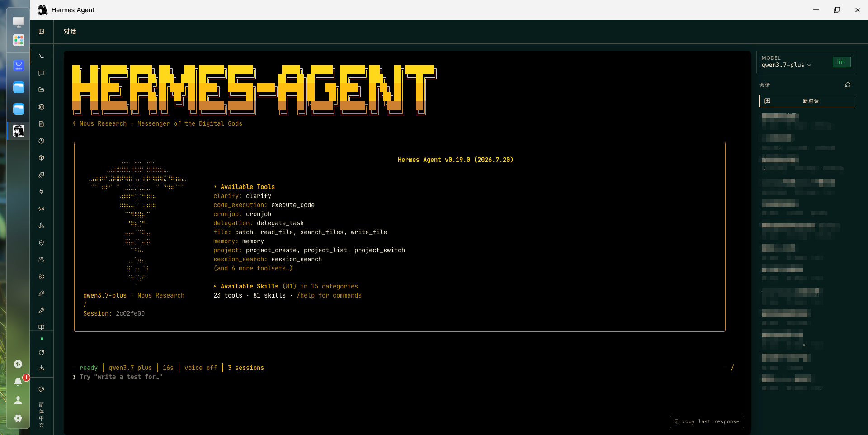Click the clock schedule icon in sidebar
Viewport: 868px width, 435px height.
(41, 141)
